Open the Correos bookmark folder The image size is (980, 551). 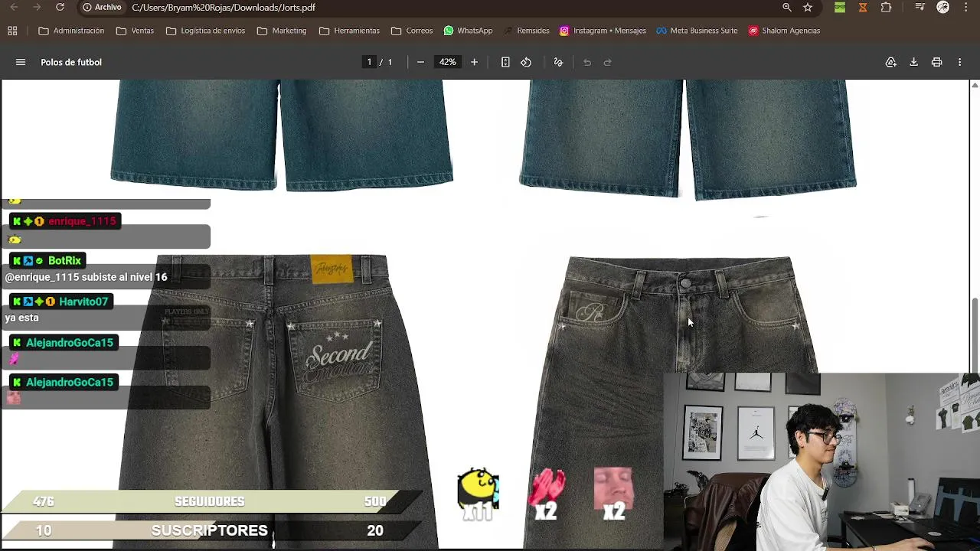(x=412, y=31)
